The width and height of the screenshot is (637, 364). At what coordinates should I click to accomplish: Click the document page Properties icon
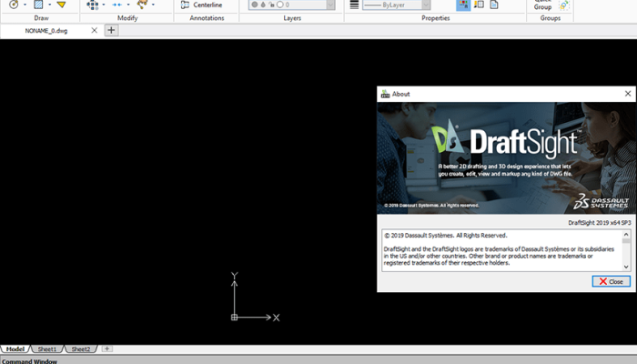pos(494,5)
